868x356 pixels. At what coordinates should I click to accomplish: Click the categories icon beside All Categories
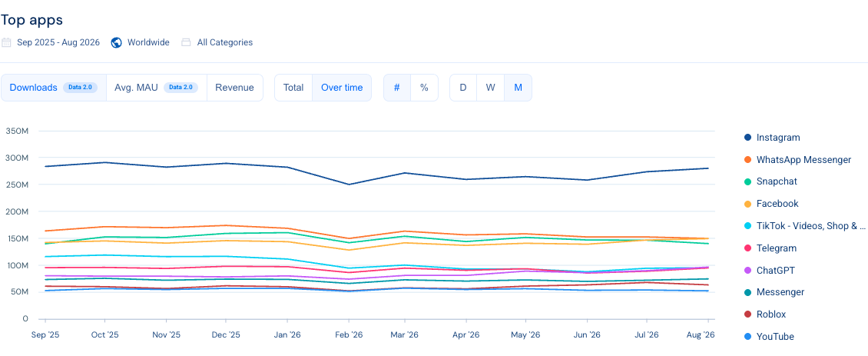[186, 42]
